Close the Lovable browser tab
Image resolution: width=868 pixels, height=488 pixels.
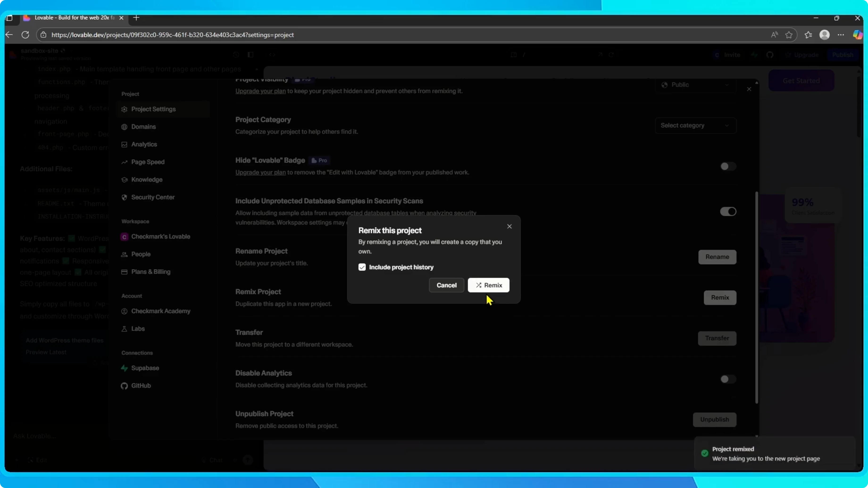click(x=121, y=18)
